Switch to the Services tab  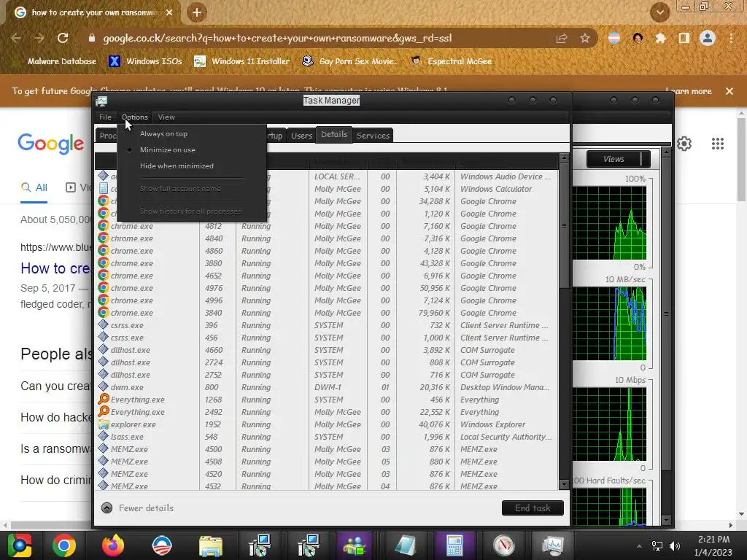click(x=373, y=136)
